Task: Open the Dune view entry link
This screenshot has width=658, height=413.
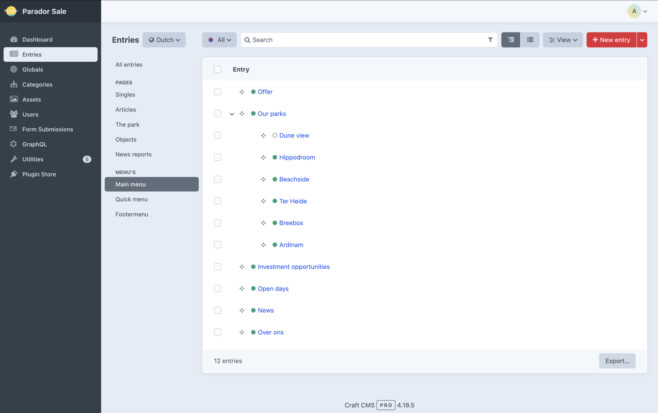Action: (x=294, y=136)
